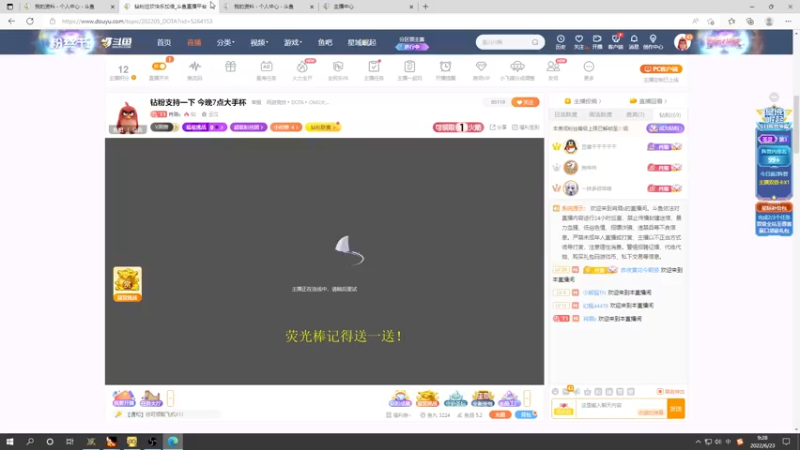This screenshot has width=800, height=450.
Task: Click the browser refresh button
Action: pos(30,21)
